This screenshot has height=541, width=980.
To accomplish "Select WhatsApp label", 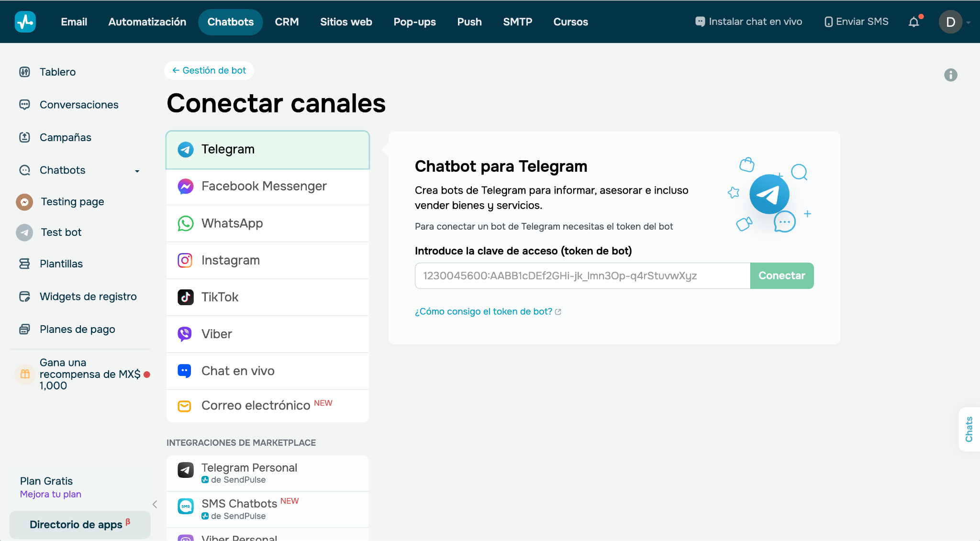I will [x=232, y=223].
